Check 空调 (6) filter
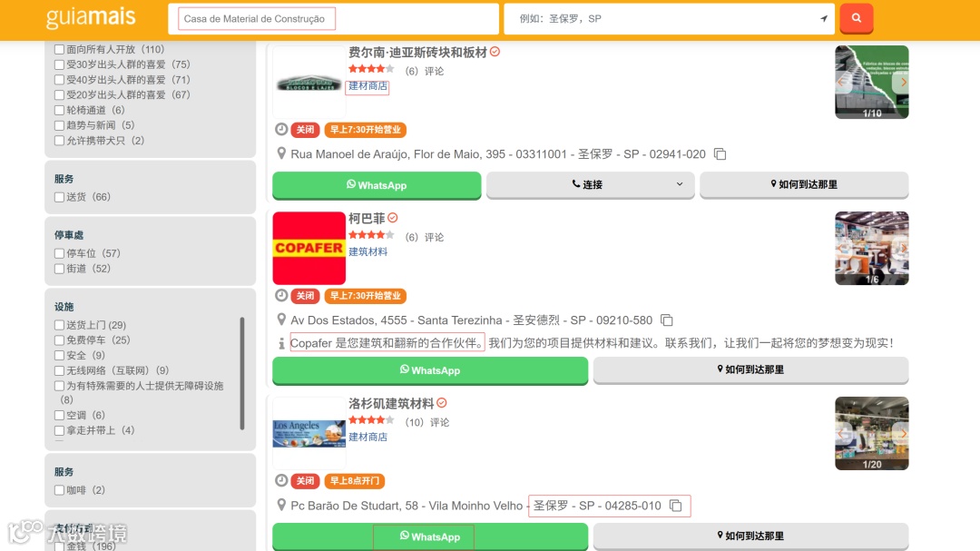980x551 pixels. pos(59,415)
